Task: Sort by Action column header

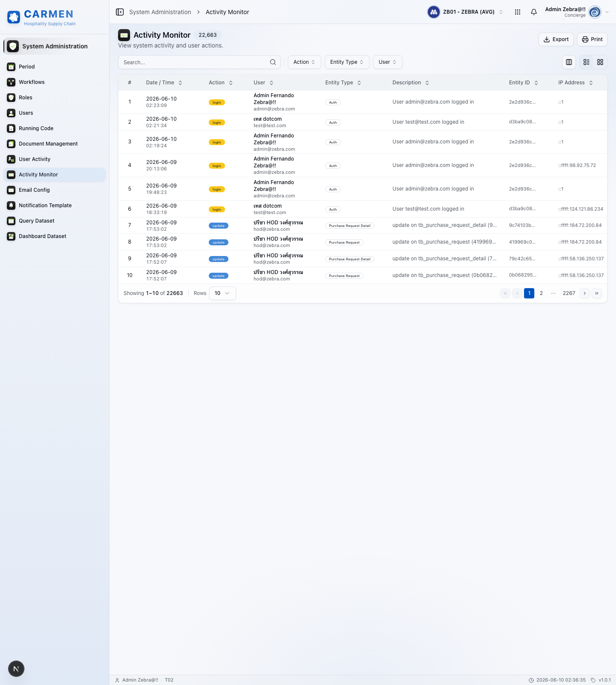Action: tap(221, 83)
